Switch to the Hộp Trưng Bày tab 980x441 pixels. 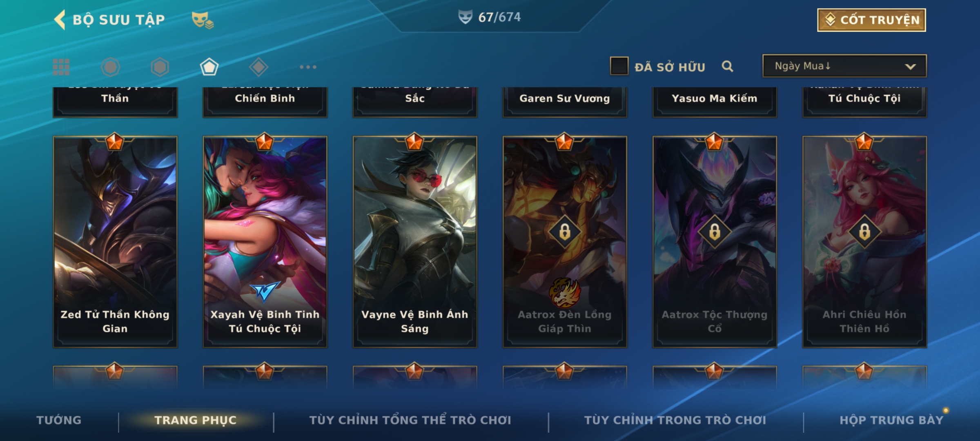click(x=891, y=420)
